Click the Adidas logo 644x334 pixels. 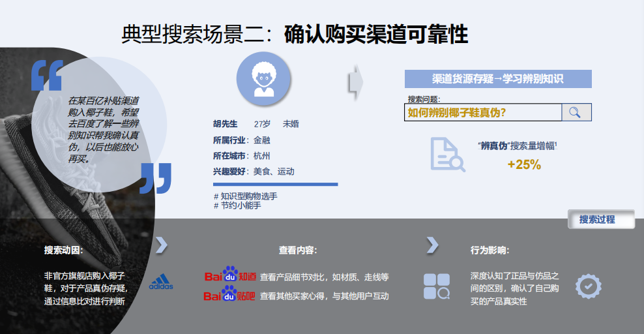point(161,282)
